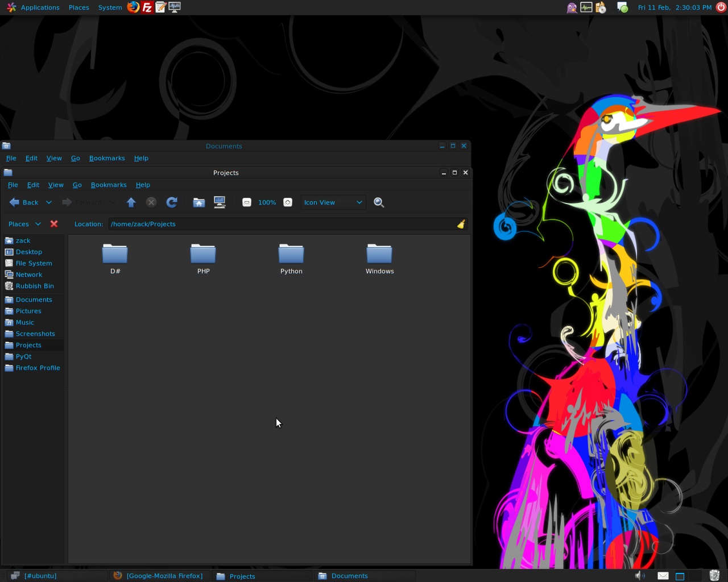728x582 pixels.
Task: Open the Places menu in top panel
Action: pos(79,7)
